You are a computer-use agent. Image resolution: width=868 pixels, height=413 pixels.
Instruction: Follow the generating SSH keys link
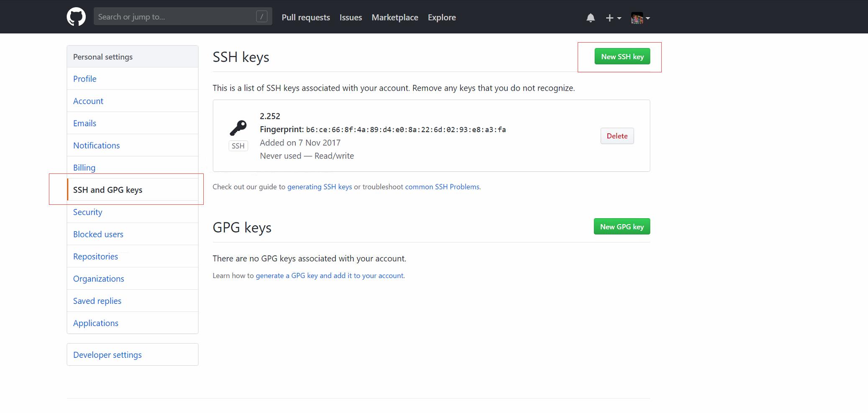tap(320, 187)
